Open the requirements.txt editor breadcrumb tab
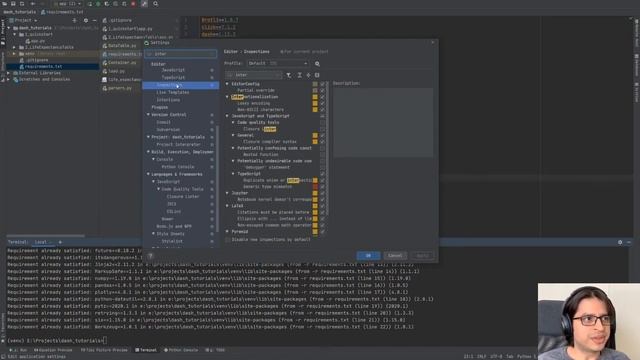 62,12
